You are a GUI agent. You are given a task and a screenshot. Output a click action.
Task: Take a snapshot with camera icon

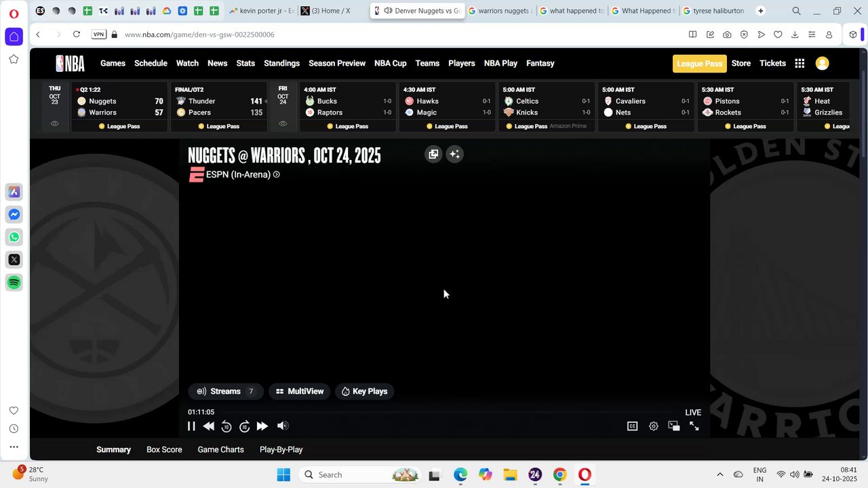coord(727,35)
